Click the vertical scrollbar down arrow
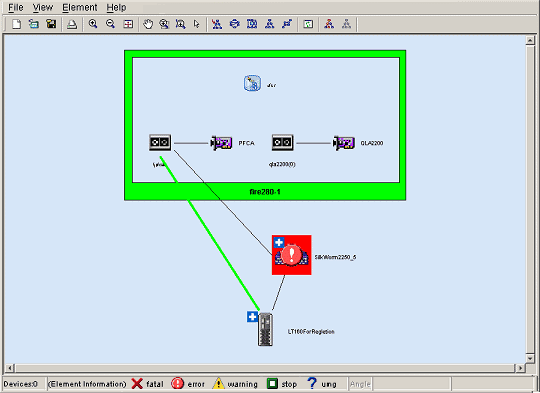The width and height of the screenshot is (540, 393). click(530, 358)
